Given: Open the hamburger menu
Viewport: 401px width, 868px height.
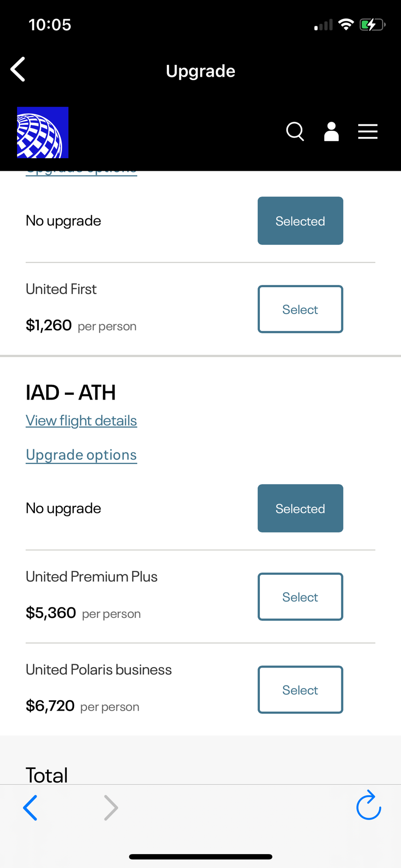Looking at the screenshot, I should (x=367, y=131).
